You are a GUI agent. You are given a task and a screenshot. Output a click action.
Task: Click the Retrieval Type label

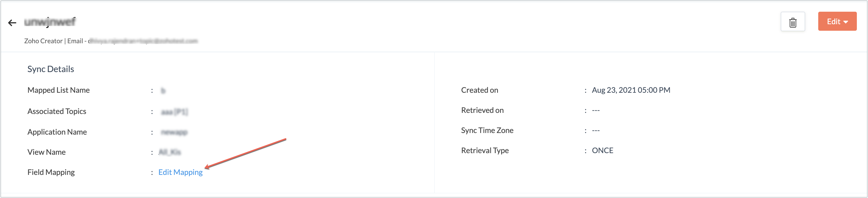point(485,150)
